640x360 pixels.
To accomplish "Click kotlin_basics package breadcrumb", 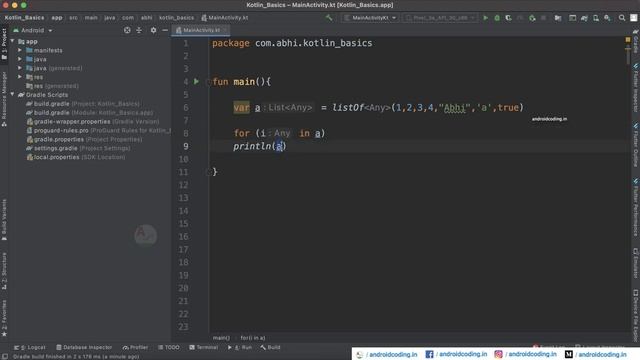I will 176,18.
